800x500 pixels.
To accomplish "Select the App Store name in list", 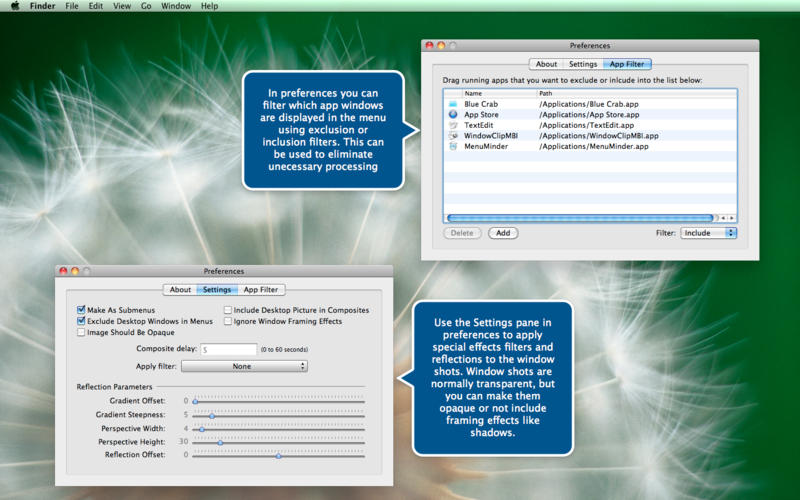I will coord(481,114).
